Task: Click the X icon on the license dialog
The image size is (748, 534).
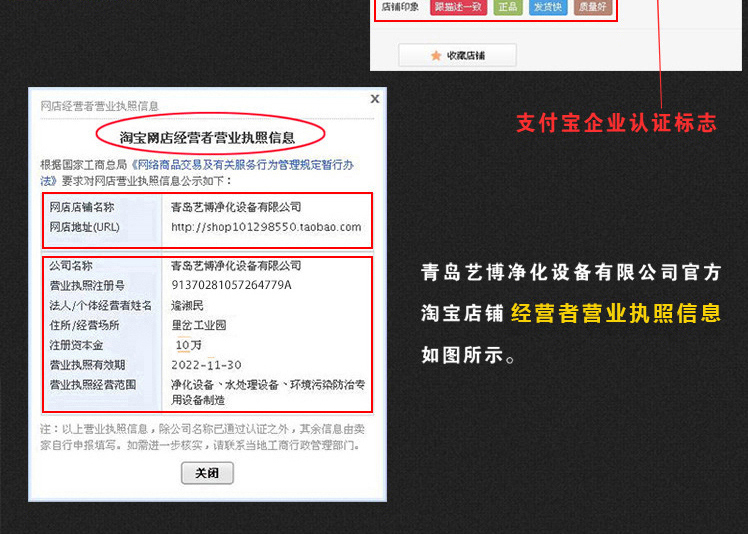Action: (375, 99)
